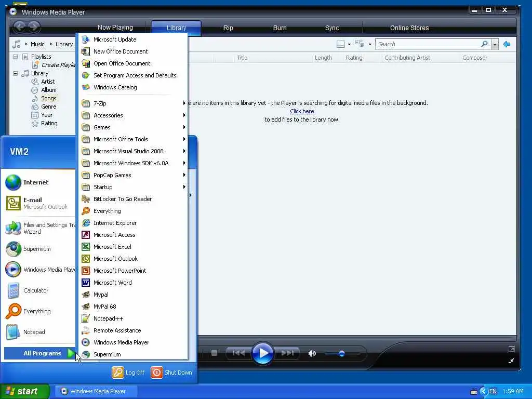Click the Shut Down button
This screenshot has width=532, height=399.
coord(171,373)
